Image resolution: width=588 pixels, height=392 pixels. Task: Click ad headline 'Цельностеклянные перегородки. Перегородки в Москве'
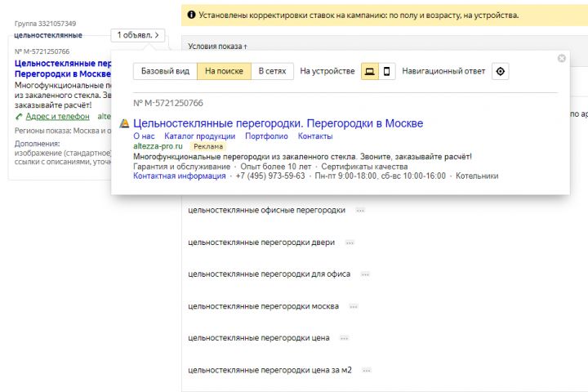[x=278, y=123]
